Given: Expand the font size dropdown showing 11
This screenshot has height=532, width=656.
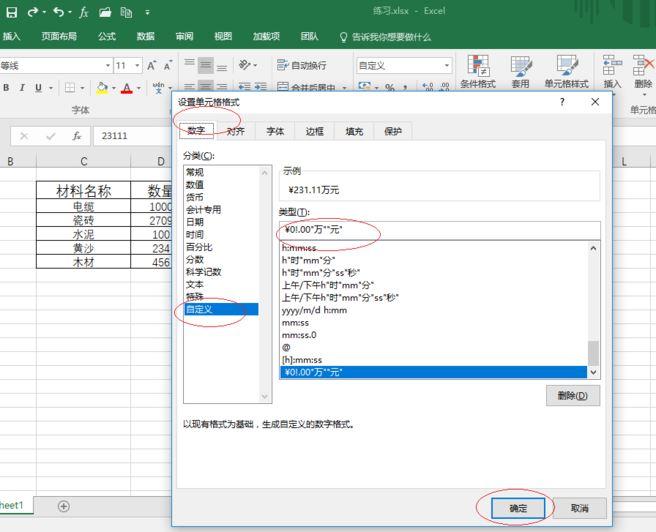Looking at the screenshot, I should 137,66.
